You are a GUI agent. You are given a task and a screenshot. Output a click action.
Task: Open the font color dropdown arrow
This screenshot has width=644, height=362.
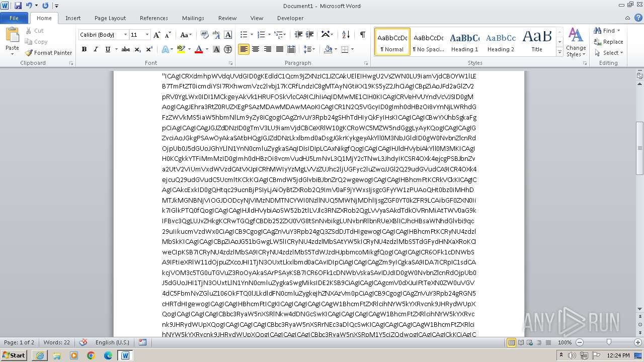207,49
